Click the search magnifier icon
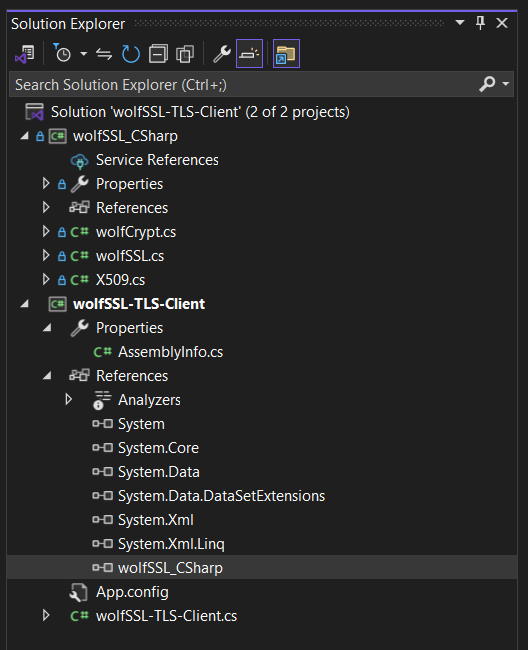Screen dimensions: 528x650 (x=487, y=84)
